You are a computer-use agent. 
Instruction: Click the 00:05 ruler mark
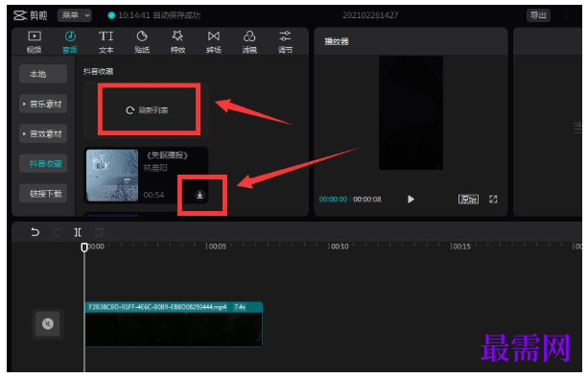[x=217, y=247]
